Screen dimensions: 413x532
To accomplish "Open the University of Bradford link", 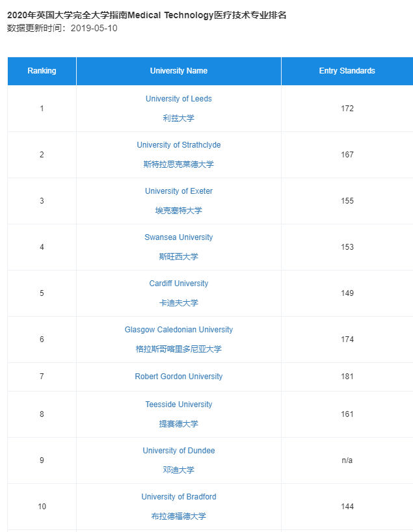I will [x=178, y=497].
